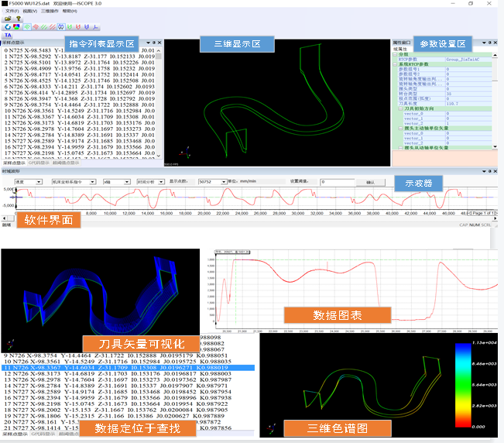Image resolution: width=504 pixels, height=443 pixels.
Task: Click the 设置阈值 threshold input field
Action: point(321,182)
